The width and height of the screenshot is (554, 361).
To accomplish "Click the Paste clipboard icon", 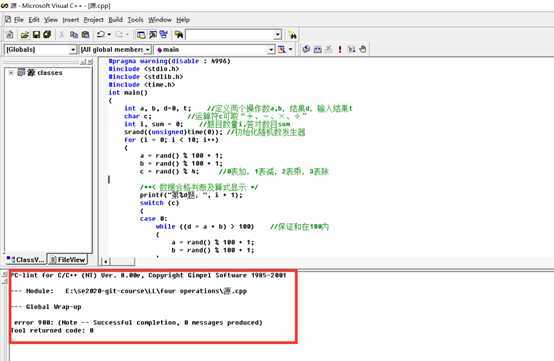I will coord(85,35).
